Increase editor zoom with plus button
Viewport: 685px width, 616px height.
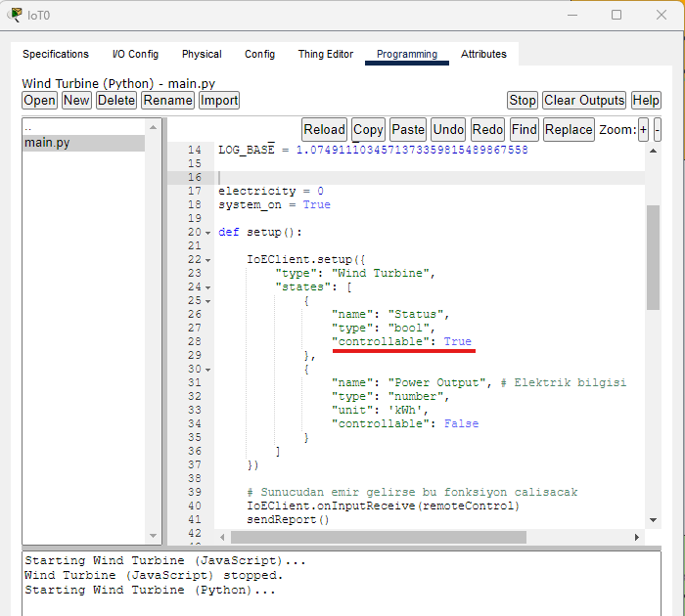pos(643,129)
